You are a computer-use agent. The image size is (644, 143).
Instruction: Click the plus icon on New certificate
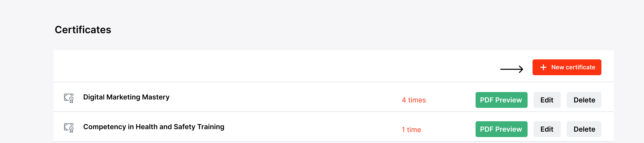coord(543,67)
